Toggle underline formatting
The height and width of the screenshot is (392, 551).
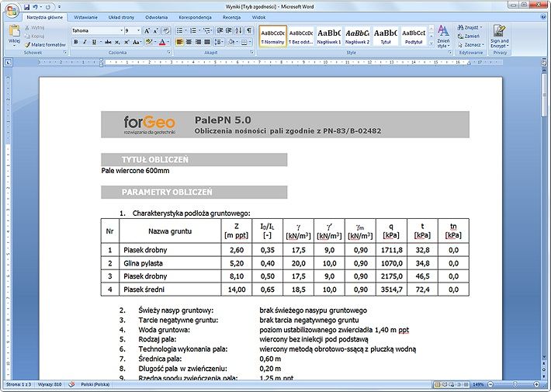click(x=94, y=42)
